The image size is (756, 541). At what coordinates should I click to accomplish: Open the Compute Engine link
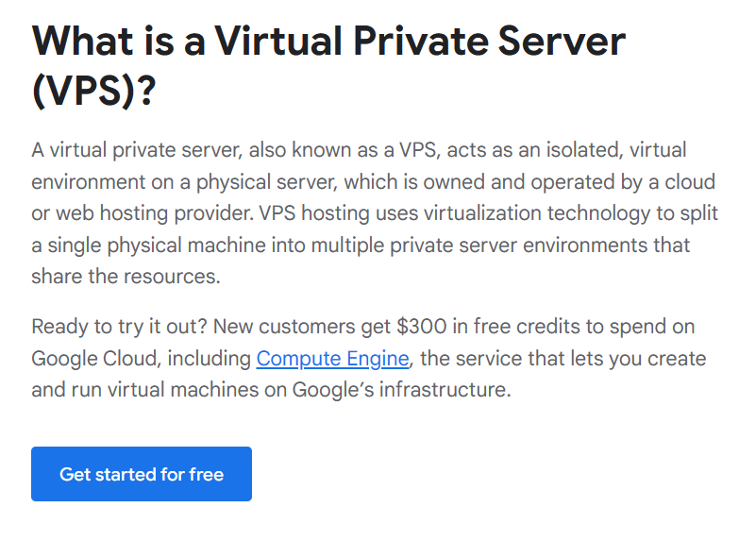pyautogui.click(x=332, y=359)
